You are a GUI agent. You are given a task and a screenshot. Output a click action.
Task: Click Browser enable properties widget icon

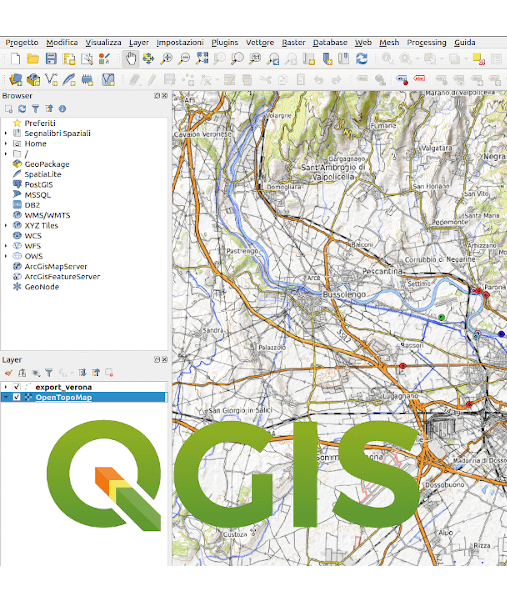pos(62,109)
